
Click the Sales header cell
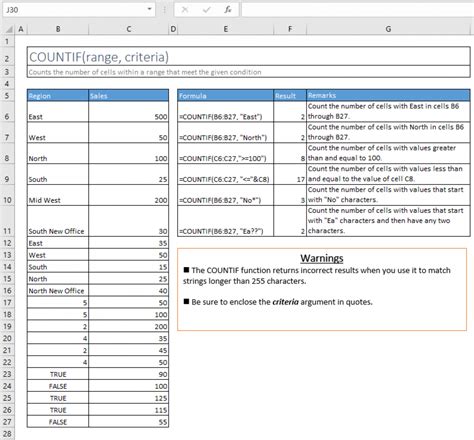(x=129, y=96)
